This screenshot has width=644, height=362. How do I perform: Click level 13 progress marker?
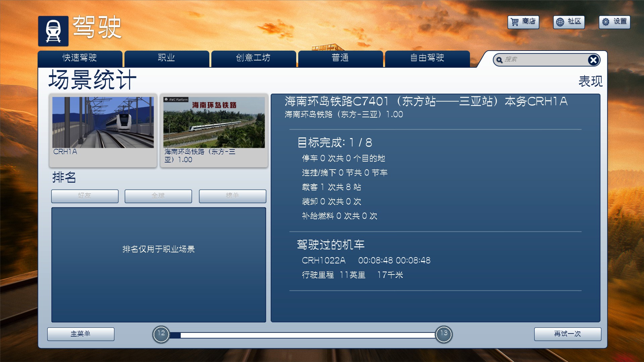point(444,334)
